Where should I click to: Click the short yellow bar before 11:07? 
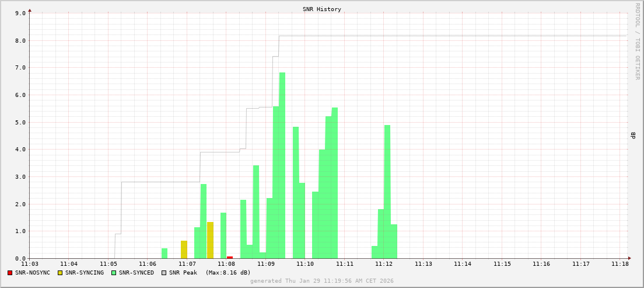point(184,249)
